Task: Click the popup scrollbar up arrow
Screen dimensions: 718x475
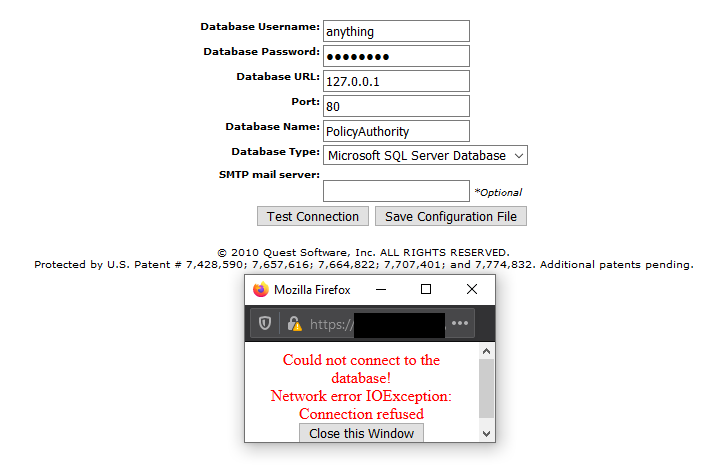Action: pos(486,351)
